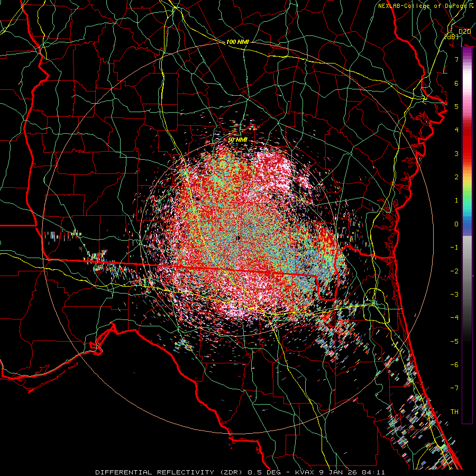
Task: Click the 'DZD' legend title
Action: click(464, 32)
